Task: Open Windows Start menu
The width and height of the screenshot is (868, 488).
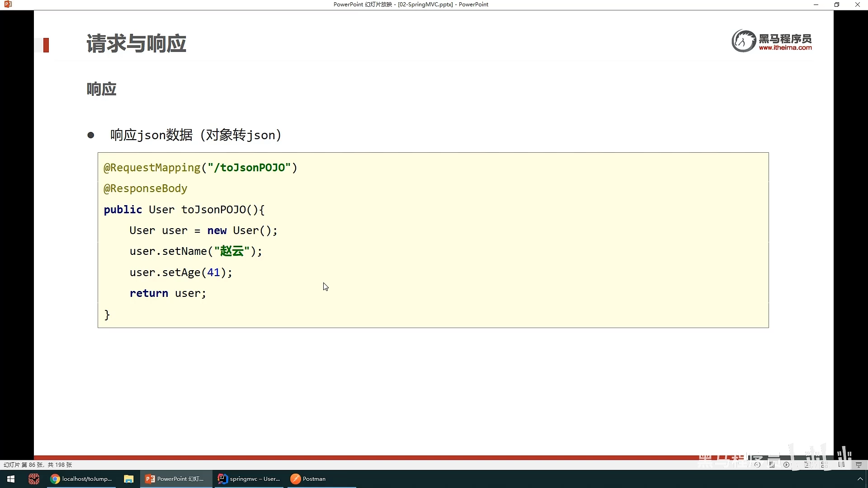Action: [x=11, y=479]
